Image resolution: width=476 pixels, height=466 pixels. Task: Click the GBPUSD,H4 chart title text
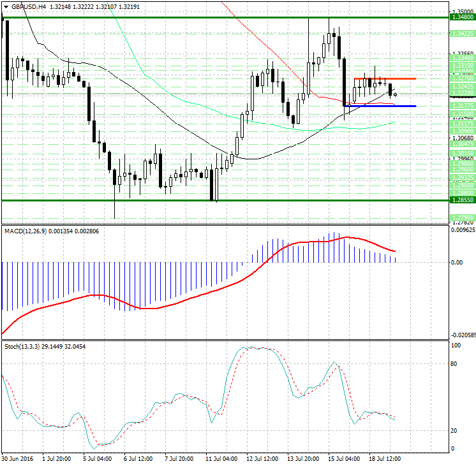pyautogui.click(x=29, y=6)
